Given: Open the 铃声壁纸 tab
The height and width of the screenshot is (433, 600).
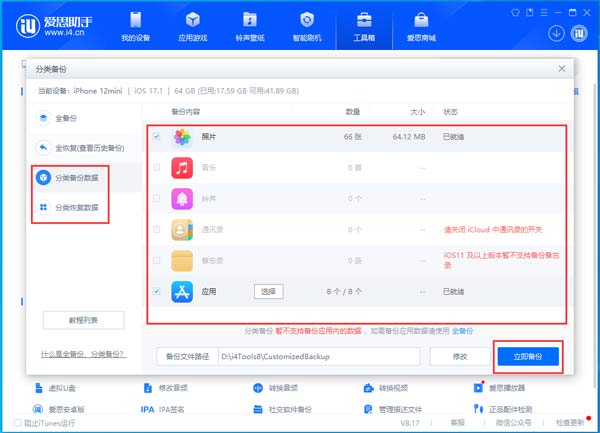Looking at the screenshot, I should point(250,27).
